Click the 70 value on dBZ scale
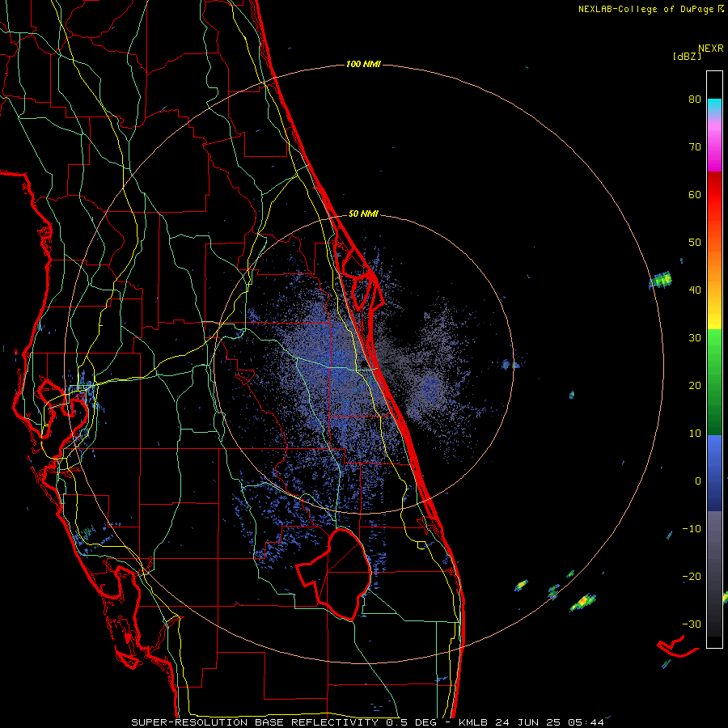Screen dimensions: 728x728 point(695,146)
